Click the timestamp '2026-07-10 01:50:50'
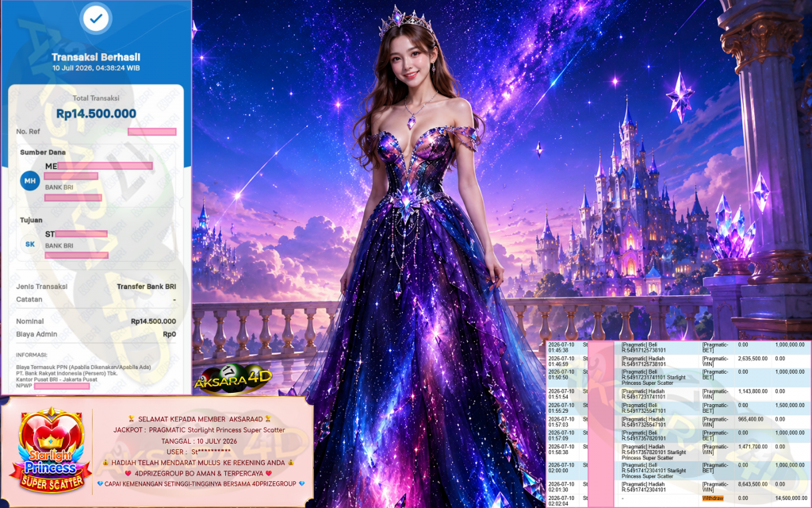The image size is (812, 508). [x=561, y=375]
